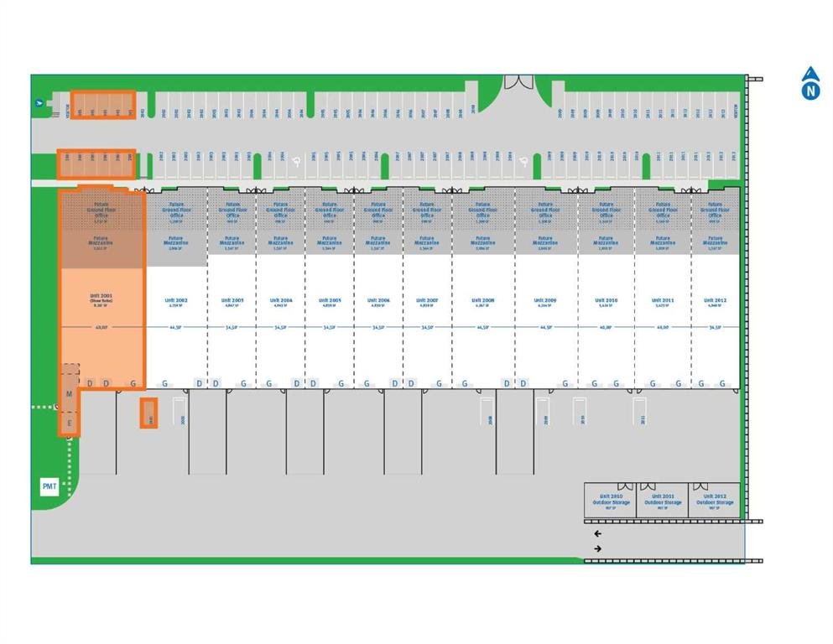833x644 pixels.
Task: Click Unit 2010 Outdoor Storage box
Action: (x=611, y=501)
